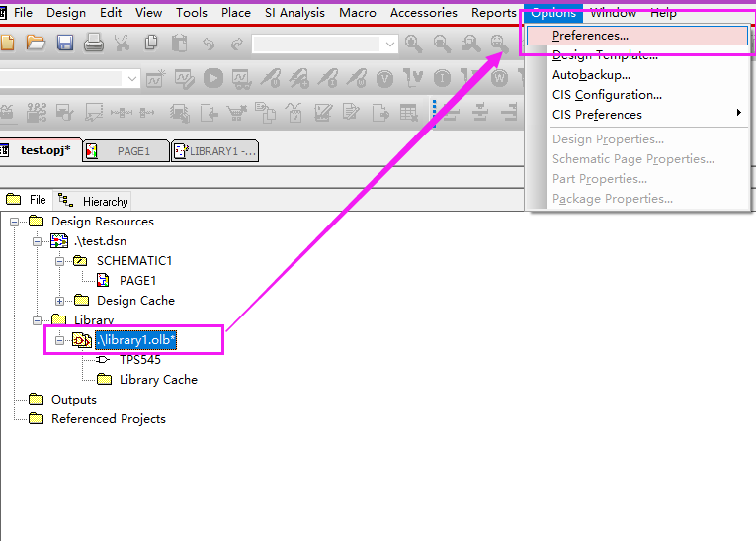Image resolution: width=756 pixels, height=541 pixels.
Task: Select the .\test.dsn design file
Action: tap(100, 241)
